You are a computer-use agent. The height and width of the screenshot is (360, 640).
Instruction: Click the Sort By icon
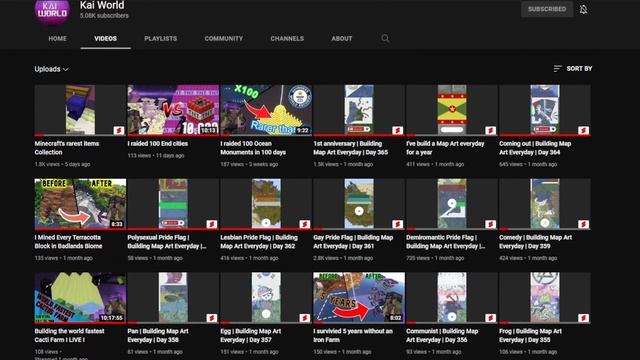tap(558, 69)
